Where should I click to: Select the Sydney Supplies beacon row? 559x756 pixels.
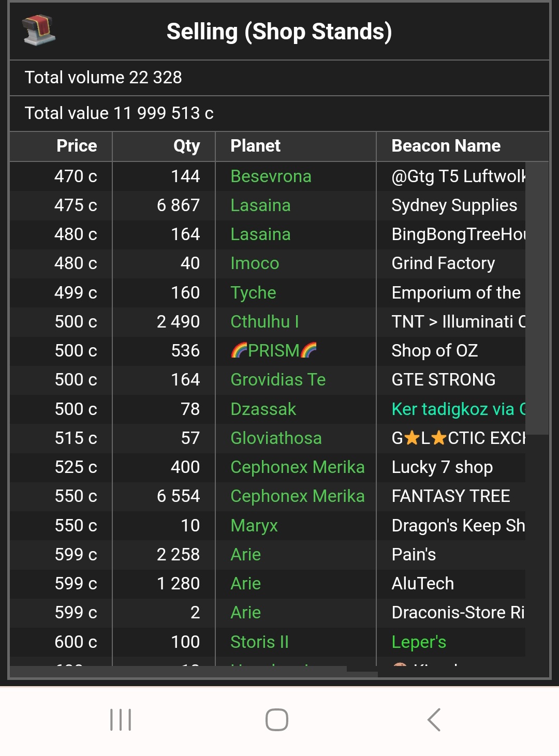coord(268,205)
